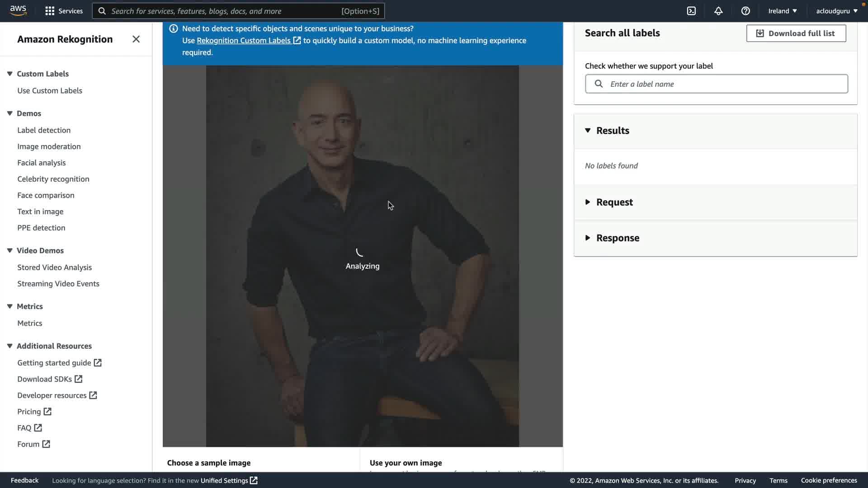Expand the Response section
The image size is (868, 488).
[588, 238]
